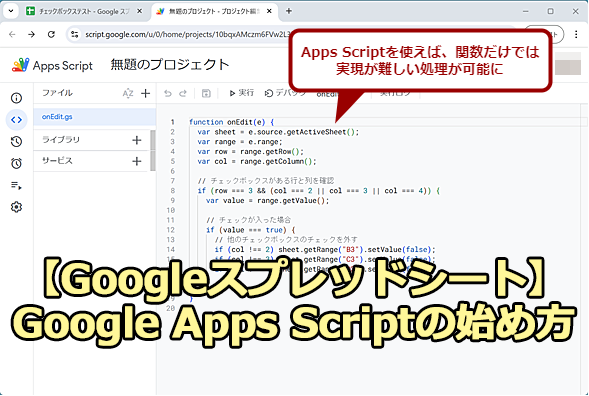Redo the edit in editor toolbar
This screenshot has width=589, height=396.
pos(183,93)
